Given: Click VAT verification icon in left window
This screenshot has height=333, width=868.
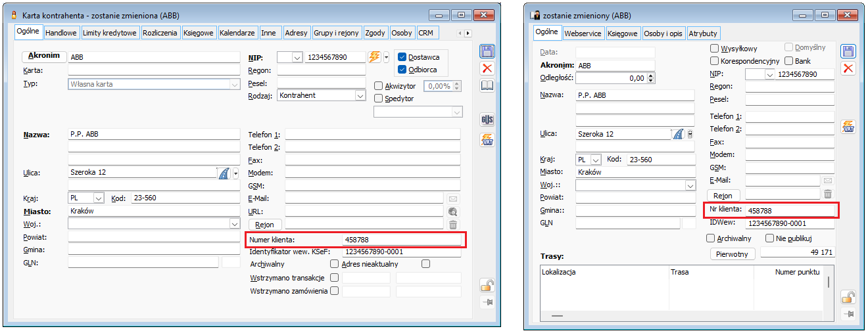Looking at the screenshot, I should pos(487,139).
